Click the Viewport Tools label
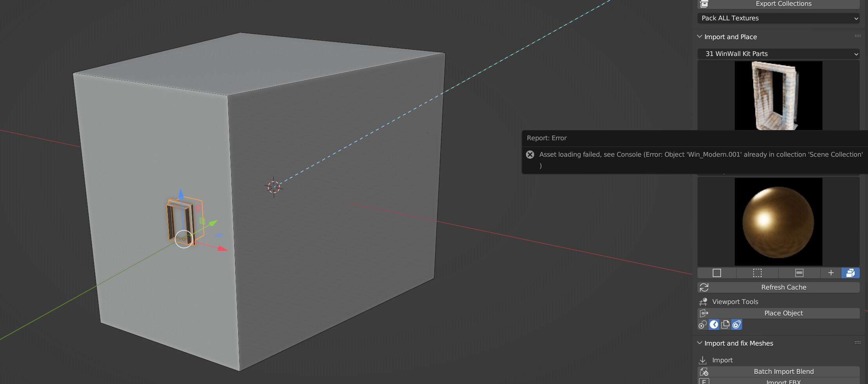Screen dimensions: 868x384 (735, 302)
